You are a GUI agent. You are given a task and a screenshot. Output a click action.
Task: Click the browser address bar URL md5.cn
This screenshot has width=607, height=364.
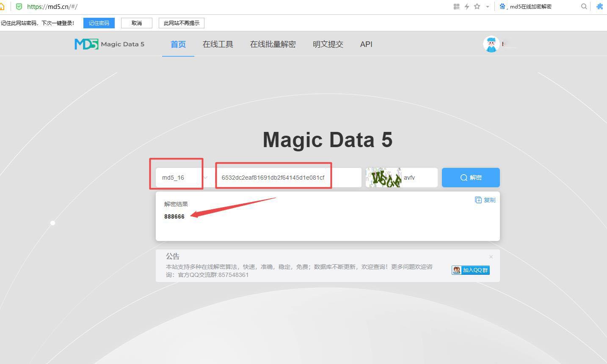click(52, 6)
